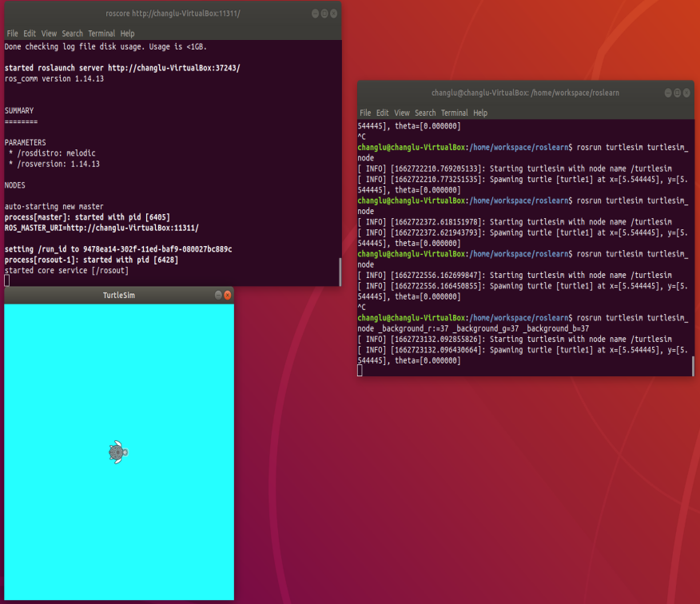Image resolution: width=700 pixels, height=604 pixels.
Task: Minimize the roscore terminal window
Action: pyautogui.click(x=315, y=14)
